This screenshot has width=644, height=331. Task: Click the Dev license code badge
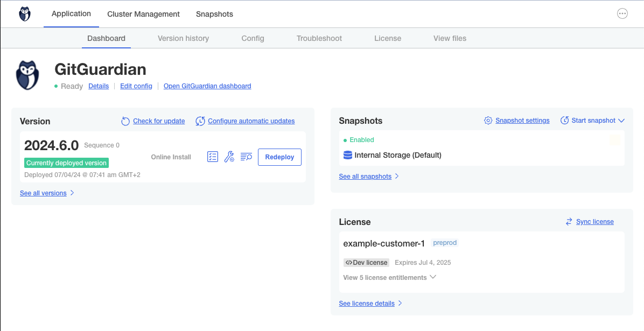point(366,263)
